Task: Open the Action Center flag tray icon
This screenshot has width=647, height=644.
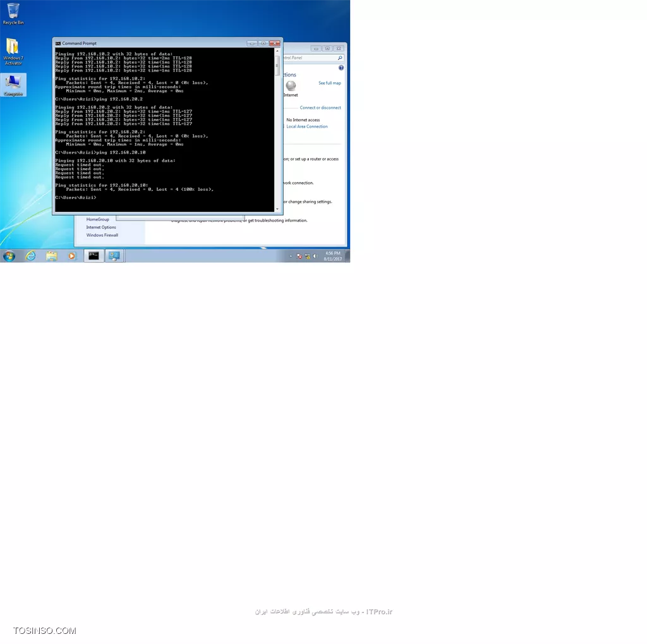Action: click(x=299, y=257)
